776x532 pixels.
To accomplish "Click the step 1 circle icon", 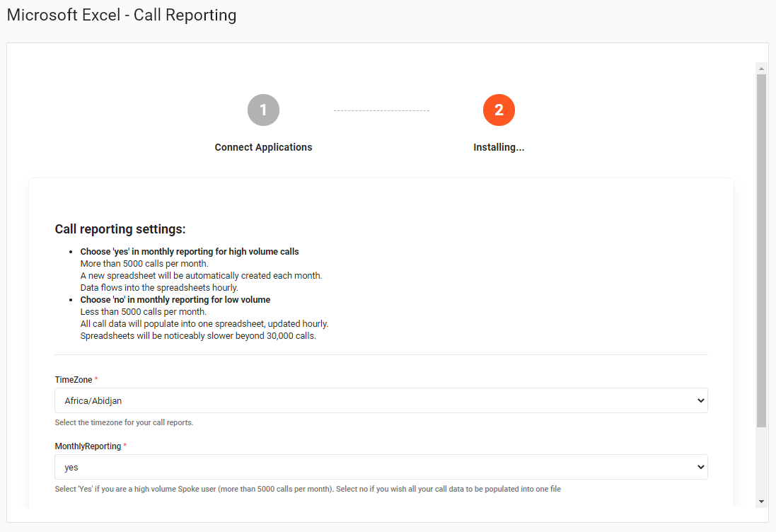I will click(x=263, y=110).
